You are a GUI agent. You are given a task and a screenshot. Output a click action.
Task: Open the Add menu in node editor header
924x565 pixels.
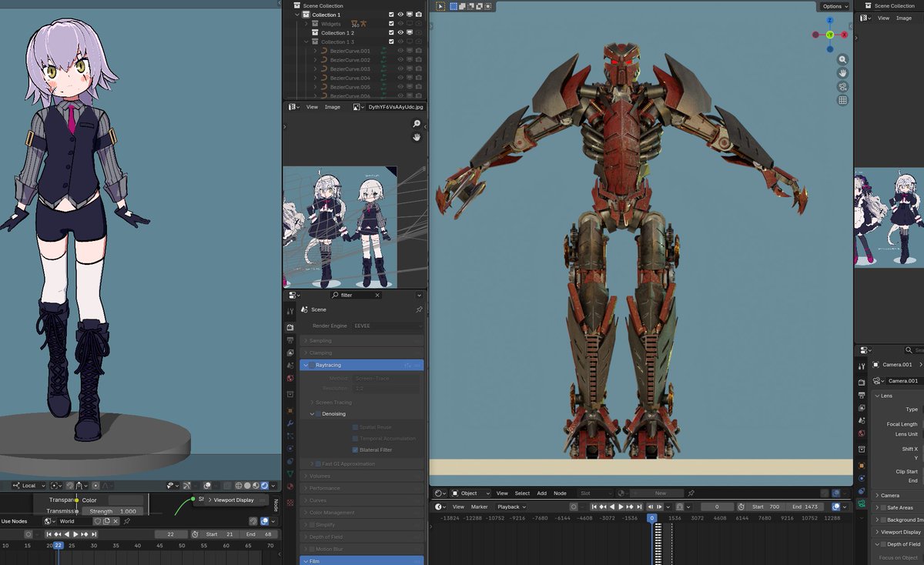tap(541, 493)
